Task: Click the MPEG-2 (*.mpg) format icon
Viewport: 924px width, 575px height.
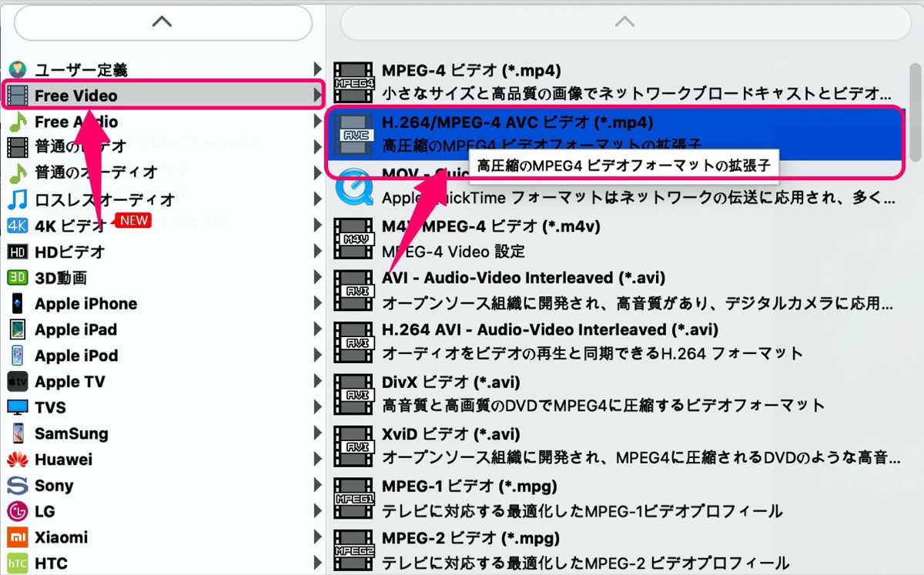Action: click(x=353, y=550)
